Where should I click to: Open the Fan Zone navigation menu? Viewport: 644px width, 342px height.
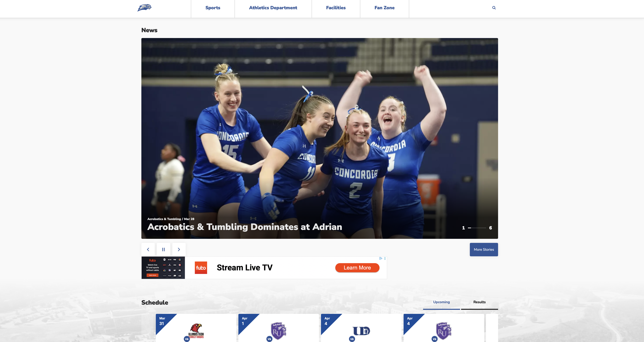[384, 8]
